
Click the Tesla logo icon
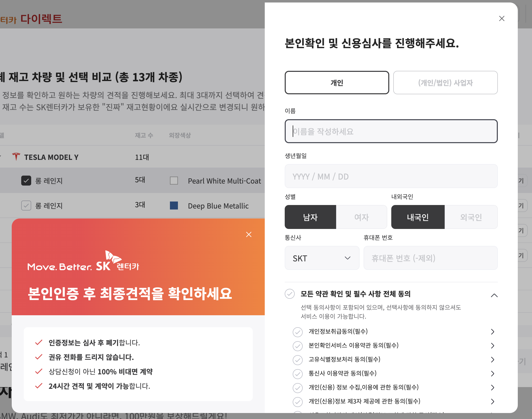16,157
